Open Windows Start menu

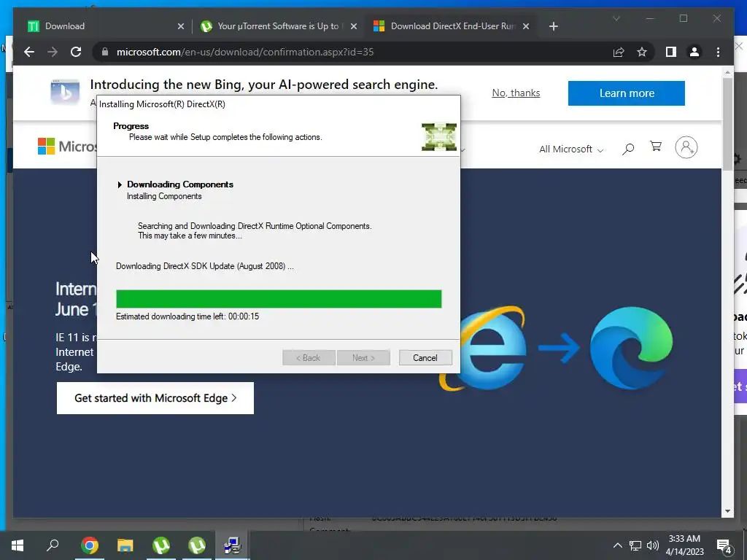click(x=18, y=545)
